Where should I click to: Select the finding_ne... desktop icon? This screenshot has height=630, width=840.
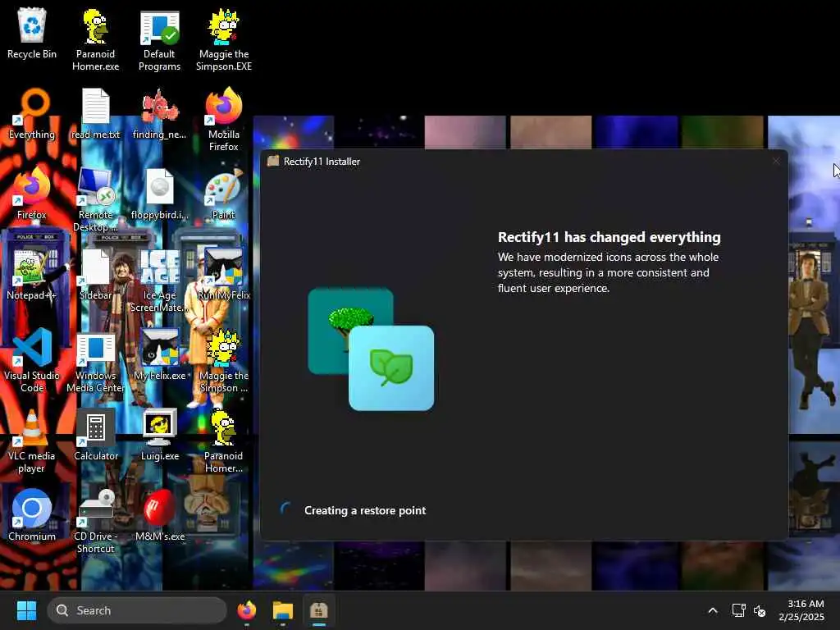[159, 114]
